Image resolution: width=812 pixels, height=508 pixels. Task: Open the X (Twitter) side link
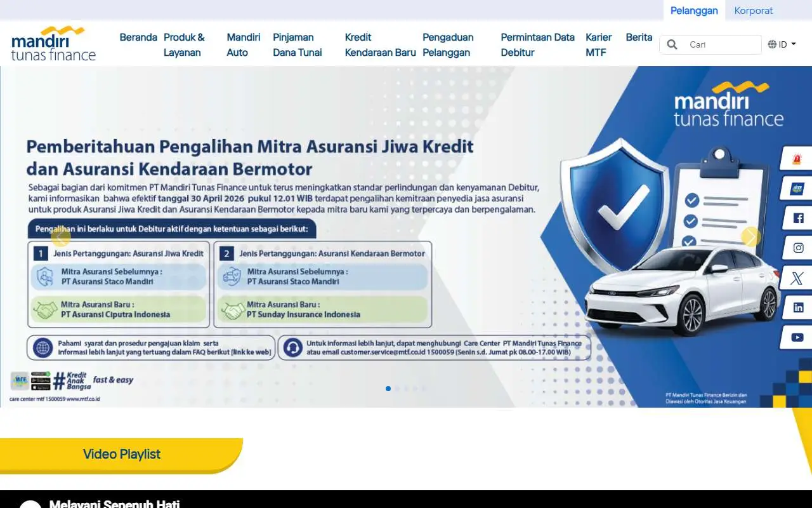coord(797,278)
